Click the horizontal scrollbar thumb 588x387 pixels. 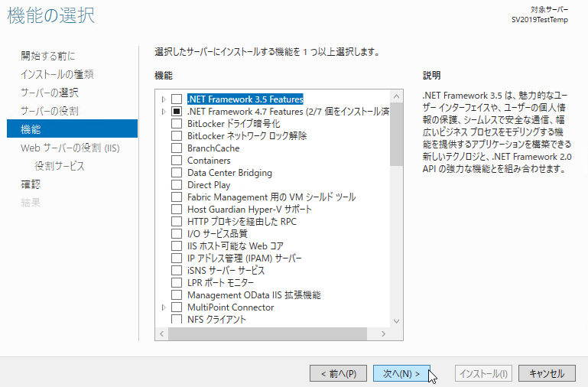pyautogui.click(x=268, y=333)
